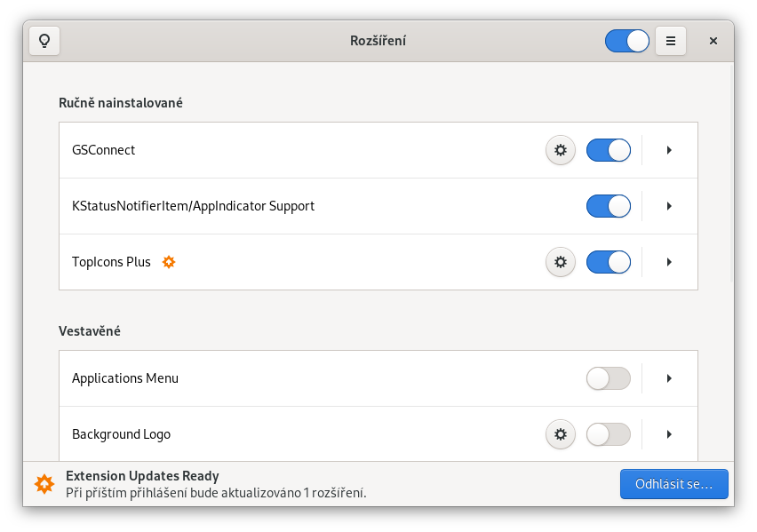
Task: Turn off the KStatusNotifierItem/AppIndicator Support switch
Action: [x=609, y=206]
